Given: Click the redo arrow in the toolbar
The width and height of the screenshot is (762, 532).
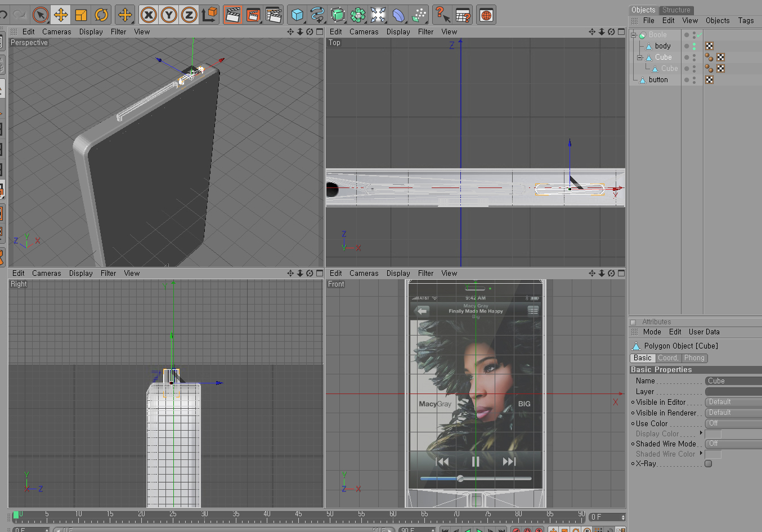Looking at the screenshot, I should [20, 15].
